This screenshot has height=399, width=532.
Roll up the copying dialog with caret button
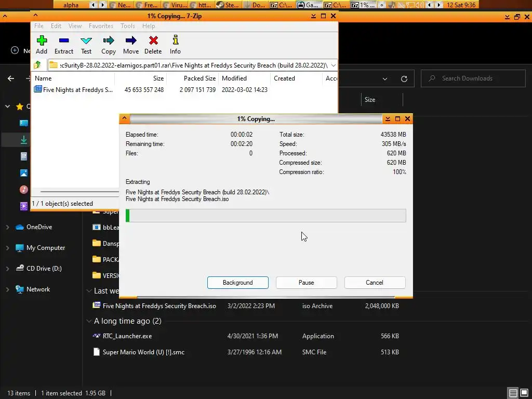(125, 118)
